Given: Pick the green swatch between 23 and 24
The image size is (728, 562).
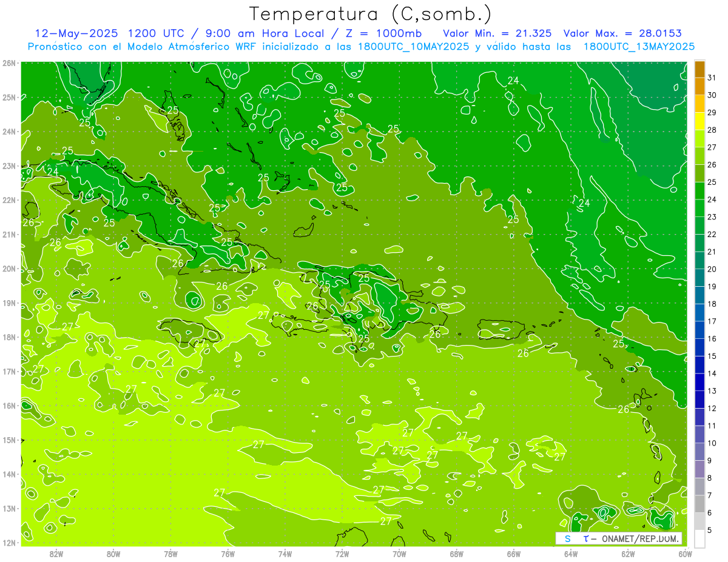Looking at the screenshot, I should coord(699,209).
